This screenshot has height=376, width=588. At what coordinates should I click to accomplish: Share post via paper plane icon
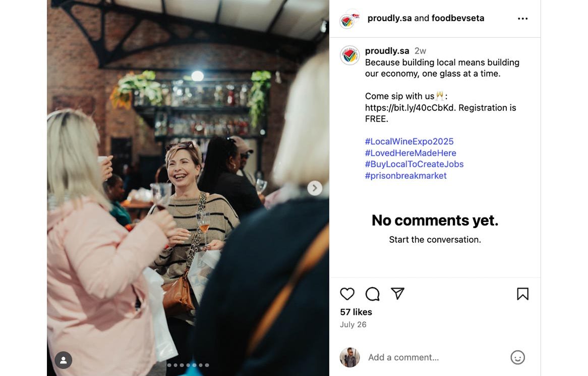[x=398, y=293]
